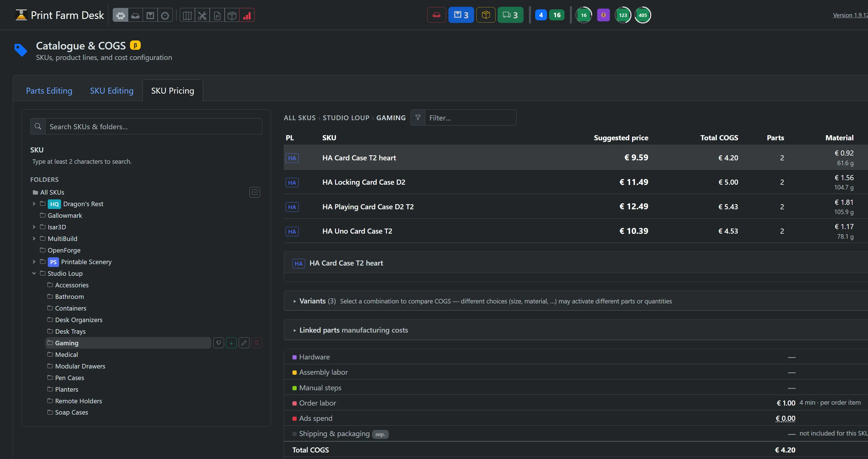Open the document page toolbar icon
Viewport: 868px width, 459px height.
(x=217, y=15)
